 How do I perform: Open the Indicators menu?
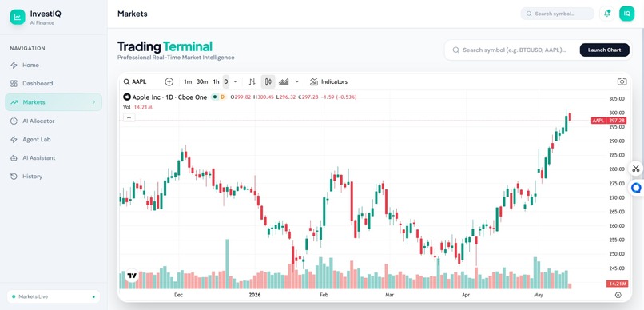pyautogui.click(x=328, y=81)
